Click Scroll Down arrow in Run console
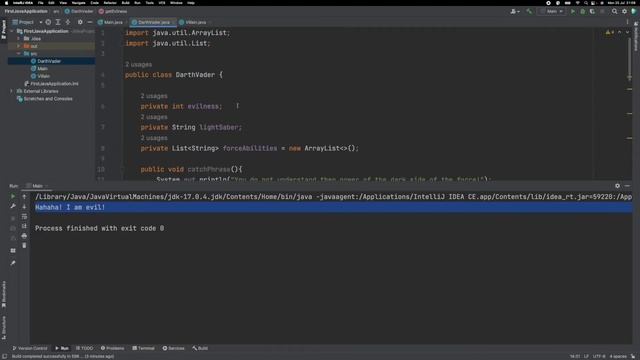Viewport: 640px width, 360px height. click(x=24, y=207)
